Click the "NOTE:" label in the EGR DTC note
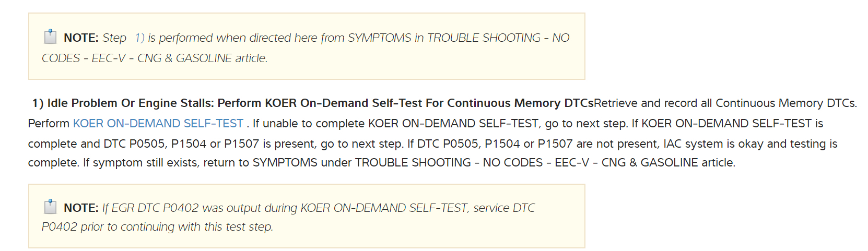This screenshot has height=251, width=868. click(x=81, y=208)
